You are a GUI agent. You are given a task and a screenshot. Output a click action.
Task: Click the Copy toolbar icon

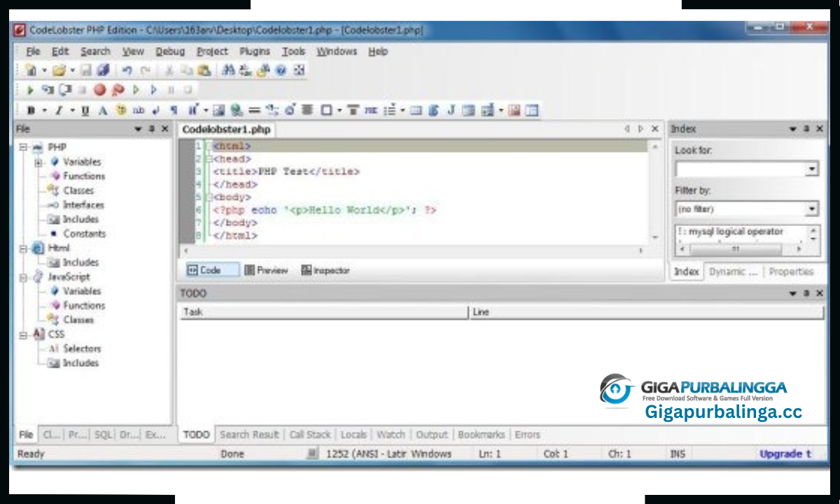pyautogui.click(x=186, y=70)
